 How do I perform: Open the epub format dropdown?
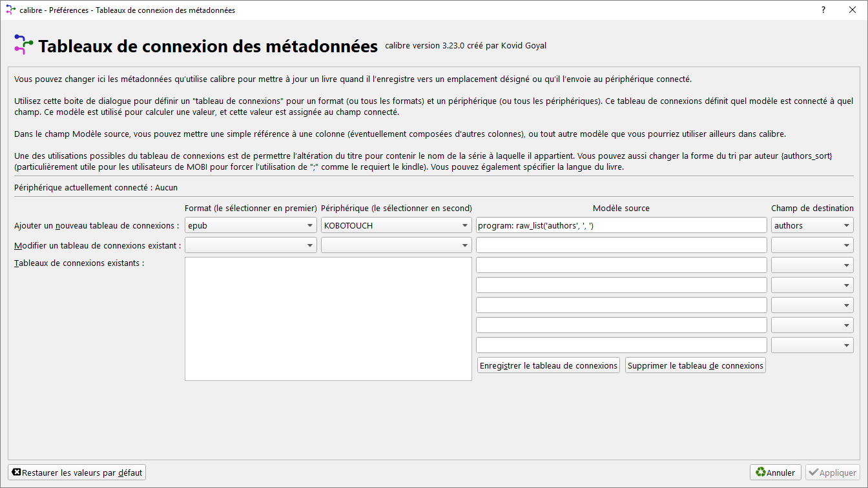pyautogui.click(x=251, y=225)
